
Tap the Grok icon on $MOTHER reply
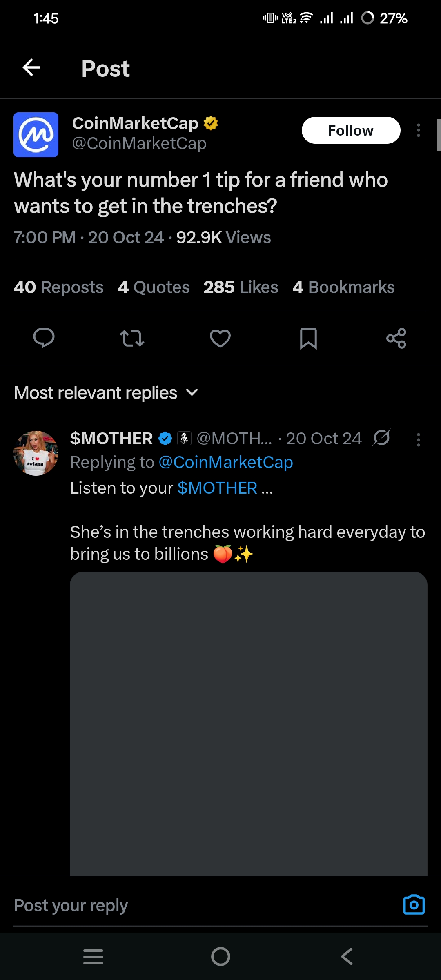pyautogui.click(x=381, y=438)
